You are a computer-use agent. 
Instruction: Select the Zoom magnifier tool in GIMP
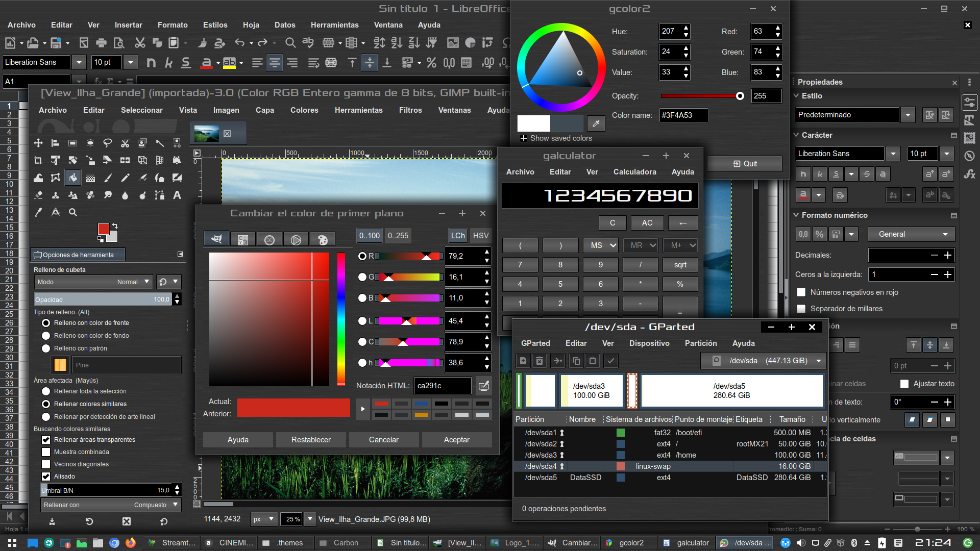tap(73, 212)
